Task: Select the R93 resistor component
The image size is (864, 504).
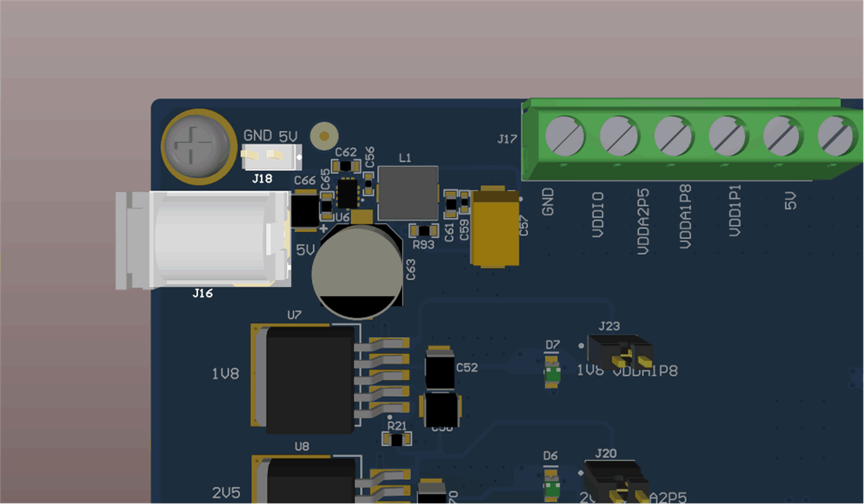Action: [x=424, y=231]
